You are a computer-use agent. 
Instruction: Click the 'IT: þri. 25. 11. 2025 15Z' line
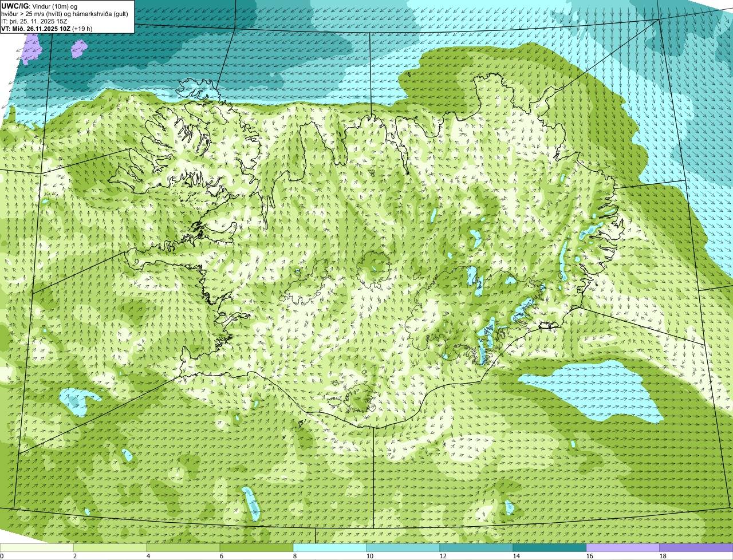pos(34,21)
